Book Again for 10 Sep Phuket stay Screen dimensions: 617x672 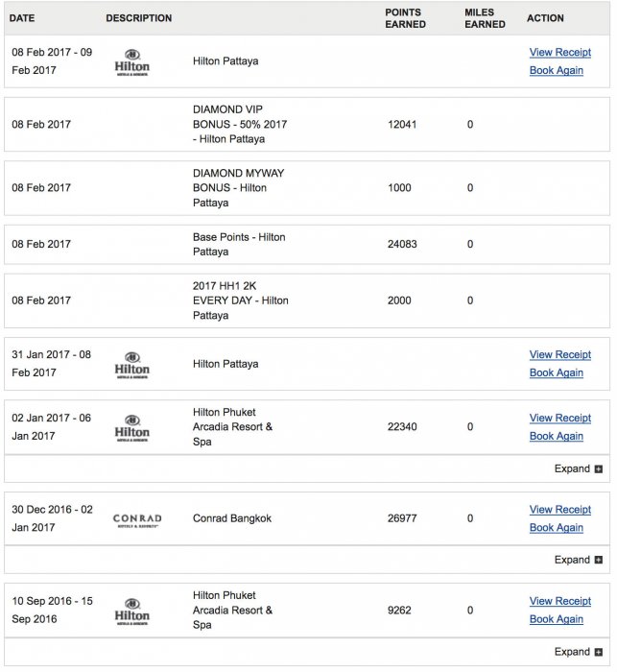coord(557,619)
